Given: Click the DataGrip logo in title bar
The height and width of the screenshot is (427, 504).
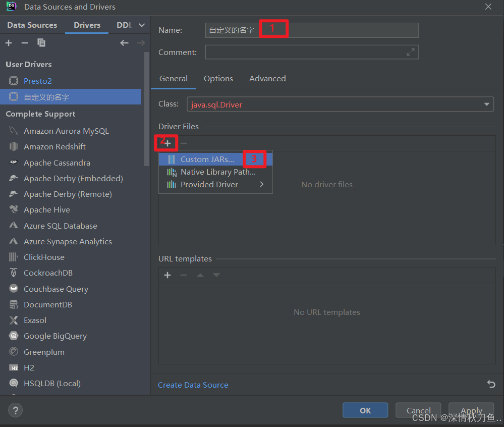Looking at the screenshot, I should coord(11,7).
